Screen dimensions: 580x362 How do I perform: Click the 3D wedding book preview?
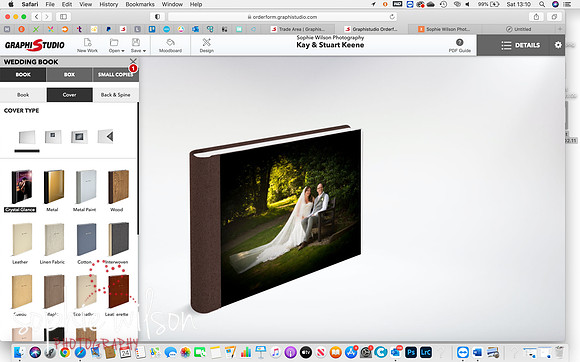pyautogui.click(x=276, y=219)
